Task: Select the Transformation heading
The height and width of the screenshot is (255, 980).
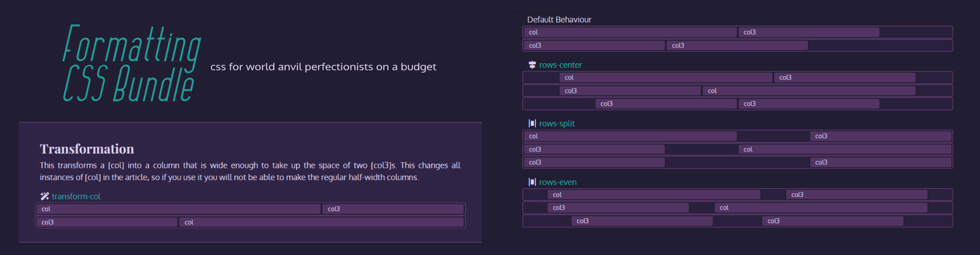Action: coord(87,149)
